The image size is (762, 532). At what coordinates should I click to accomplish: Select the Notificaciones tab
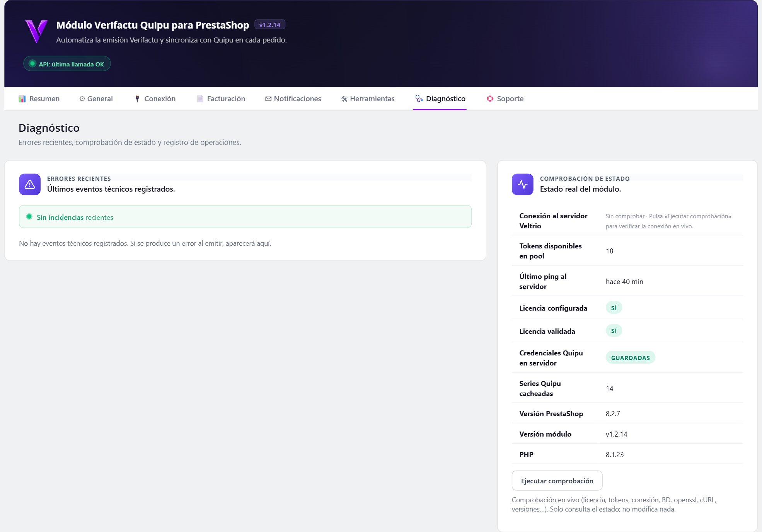click(293, 99)
